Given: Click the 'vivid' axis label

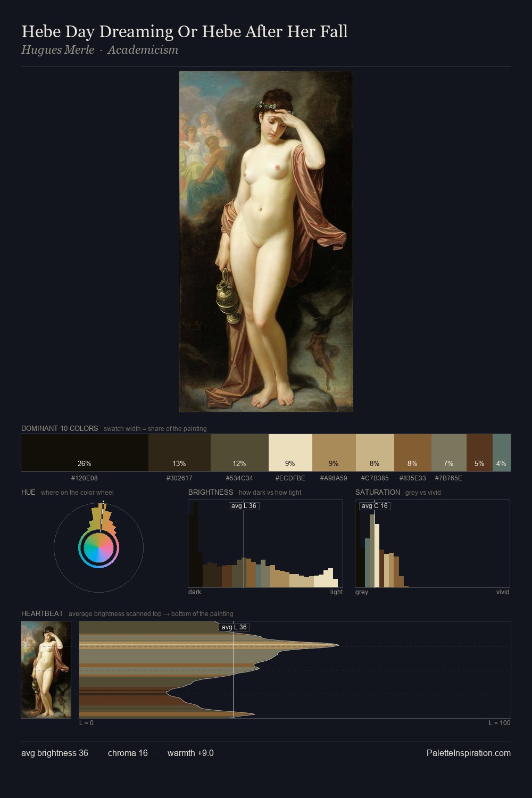Looking at the screenshot, I should [x=503, y=592].
